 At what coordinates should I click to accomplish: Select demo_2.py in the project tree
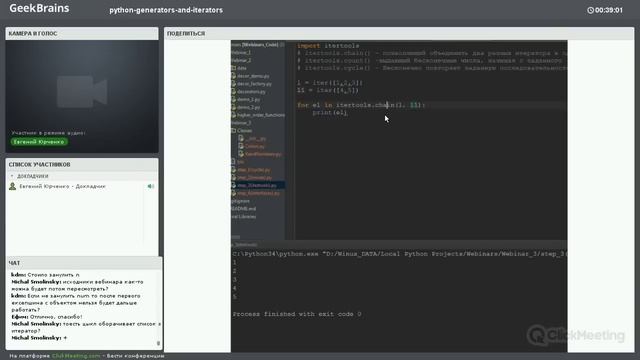point(249,107)
